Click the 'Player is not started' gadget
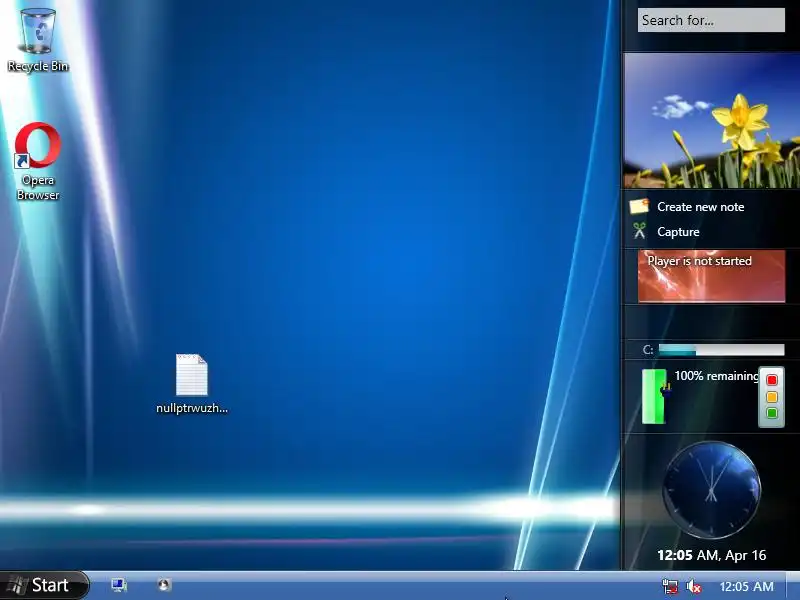Image resolution: width=800 pixels, height=600 pixels. point(711,276)
